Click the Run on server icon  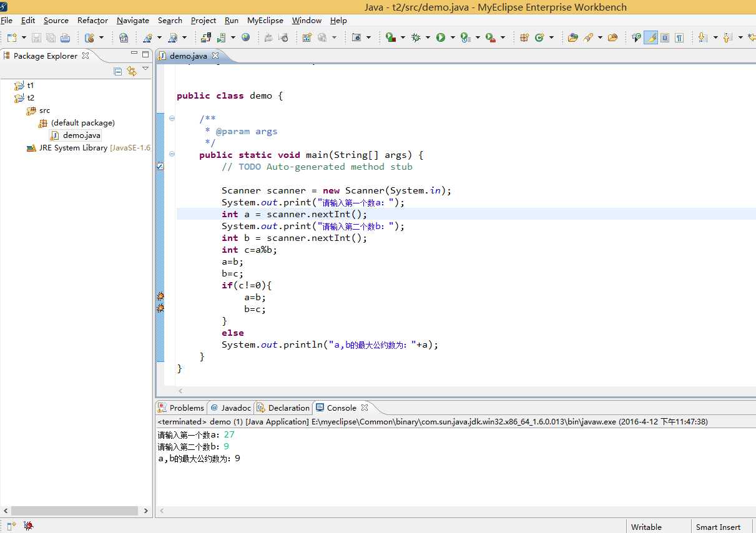[x=222, y=37]
